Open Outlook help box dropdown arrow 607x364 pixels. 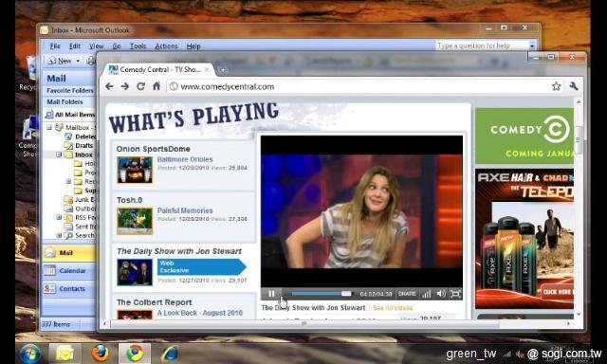(x=532, y=46)
